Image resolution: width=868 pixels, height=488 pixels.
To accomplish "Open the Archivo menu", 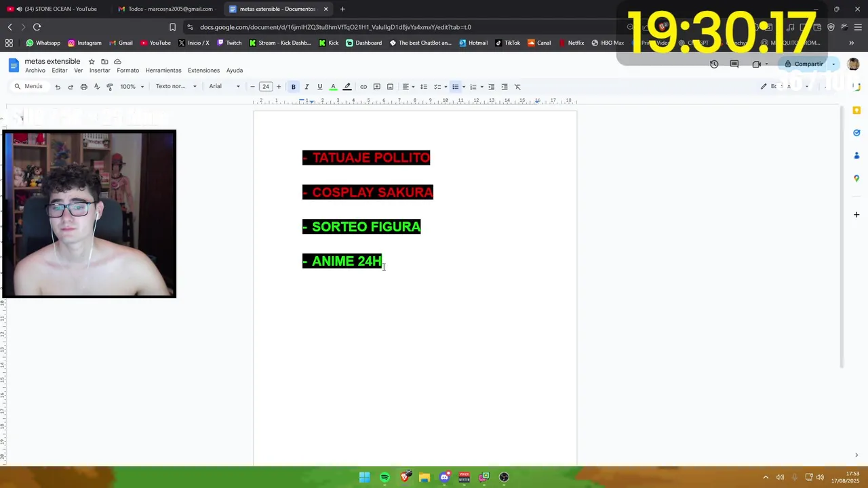I will [35, 70].
